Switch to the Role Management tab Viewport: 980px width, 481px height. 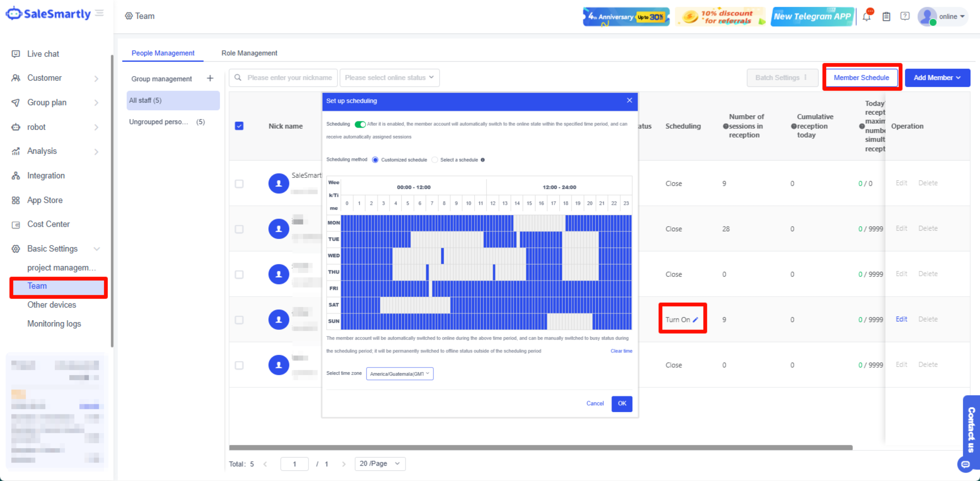[249, 53]
